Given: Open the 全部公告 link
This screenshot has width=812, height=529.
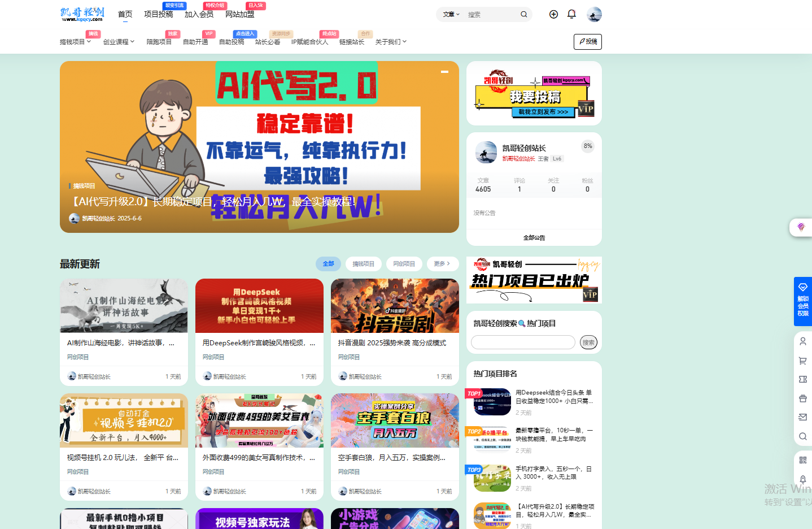Looking at the screenshot, I should (x=534, y=238).
